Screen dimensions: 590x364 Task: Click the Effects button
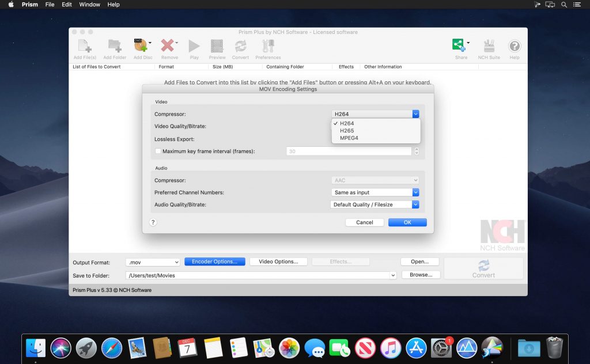click(341, 261)
